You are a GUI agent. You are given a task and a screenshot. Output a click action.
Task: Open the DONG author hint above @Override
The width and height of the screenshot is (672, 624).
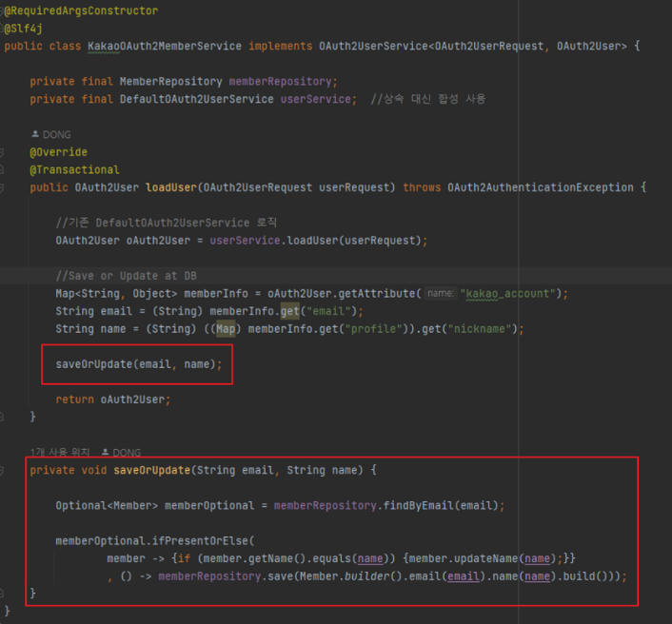point(51,134)
